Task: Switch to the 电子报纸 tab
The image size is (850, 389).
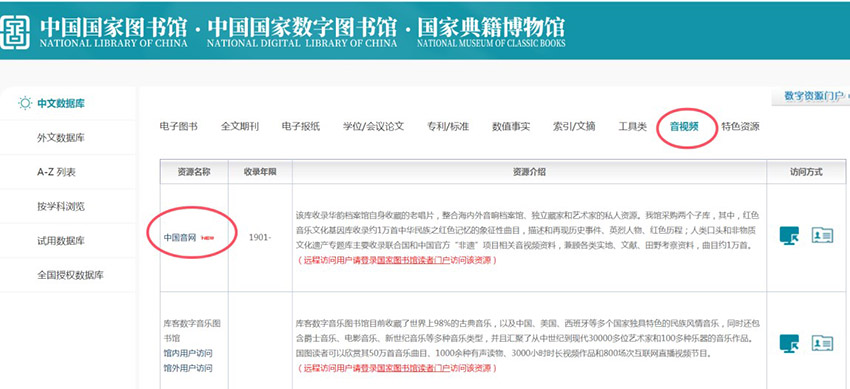Action: [x=301, y=126]
